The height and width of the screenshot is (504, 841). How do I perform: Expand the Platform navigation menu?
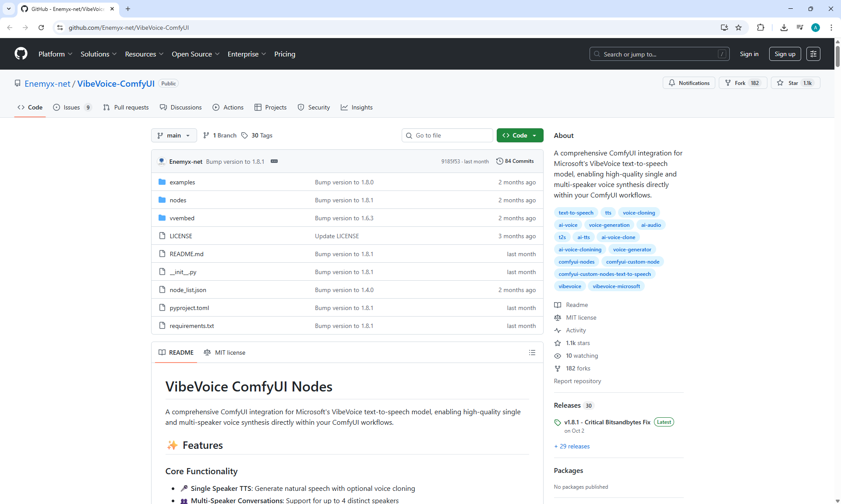pyautogui.click(x=55, y=54)
